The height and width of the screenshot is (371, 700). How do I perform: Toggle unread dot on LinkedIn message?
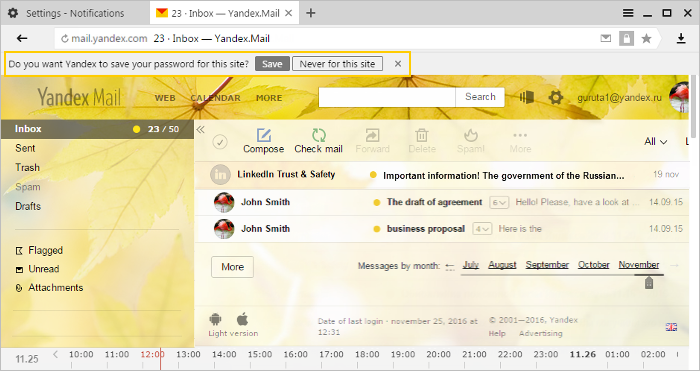click(x=373, y=175)
